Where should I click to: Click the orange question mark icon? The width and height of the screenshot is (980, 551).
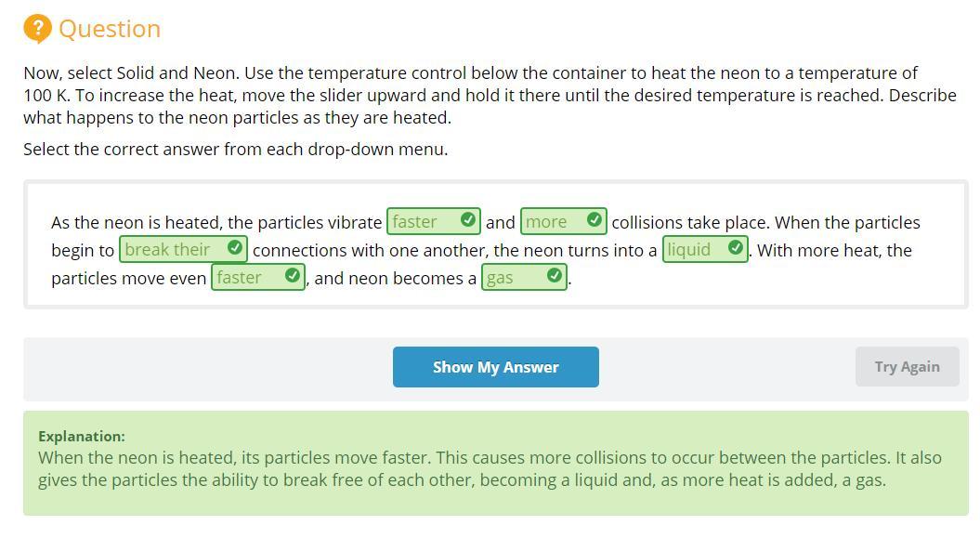click(37, 29)
